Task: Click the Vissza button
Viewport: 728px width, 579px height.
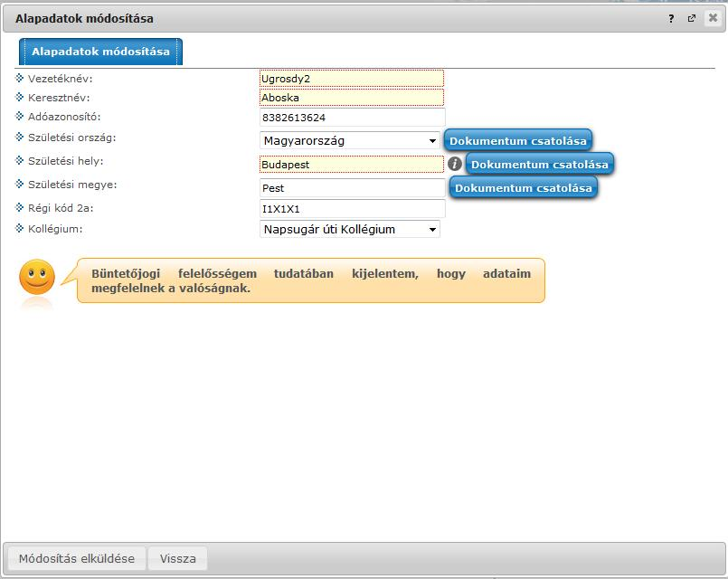Action: 178,558
